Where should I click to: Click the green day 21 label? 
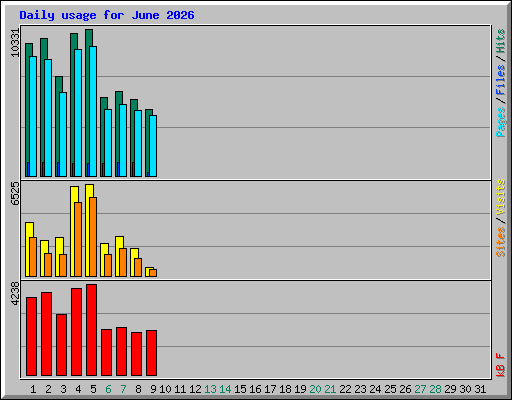(x=330, y=389)
